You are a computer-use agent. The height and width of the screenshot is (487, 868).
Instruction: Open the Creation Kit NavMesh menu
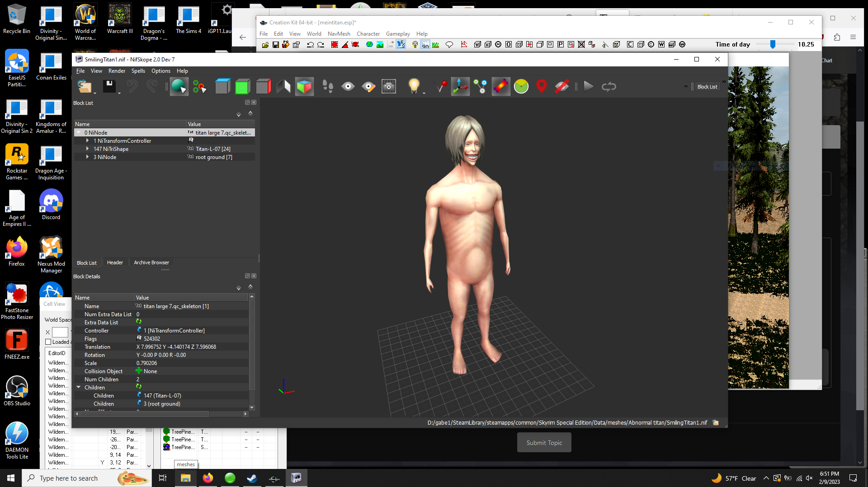click(x=339, y=34)
